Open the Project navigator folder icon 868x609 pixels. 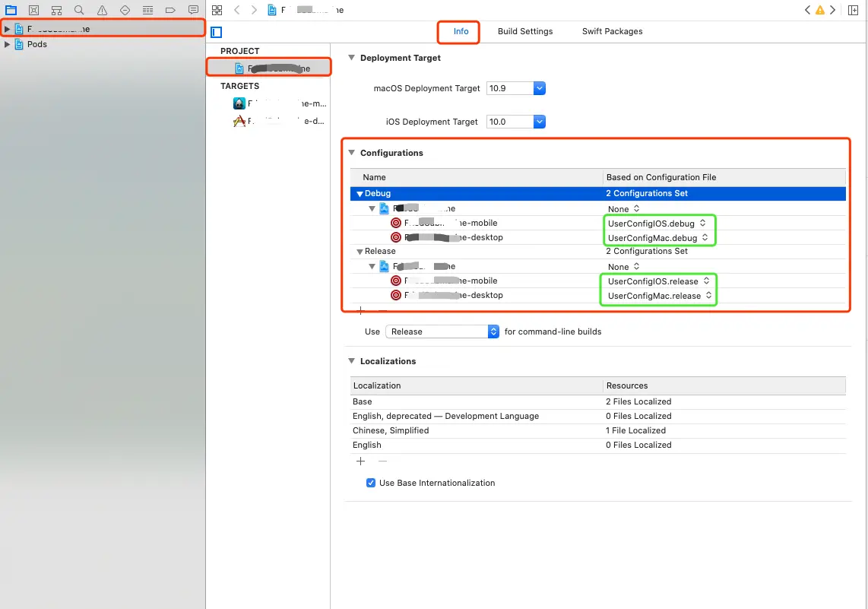(11, 10)
